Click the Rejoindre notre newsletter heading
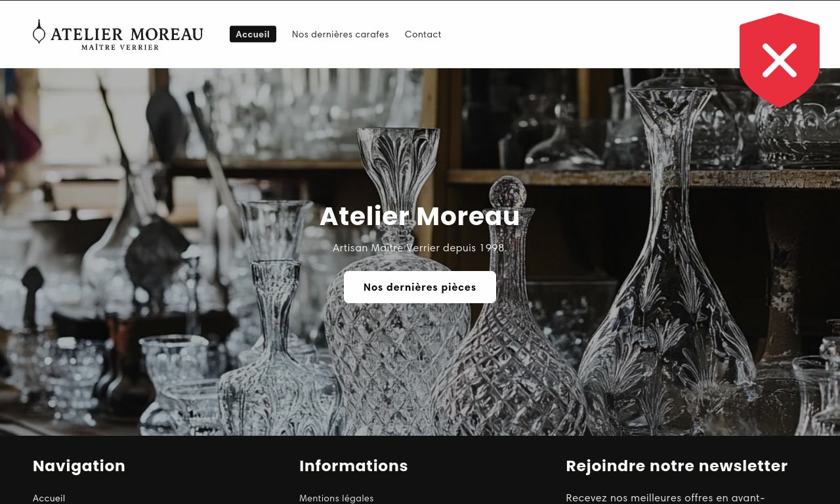840x504 pixels. 677,466
